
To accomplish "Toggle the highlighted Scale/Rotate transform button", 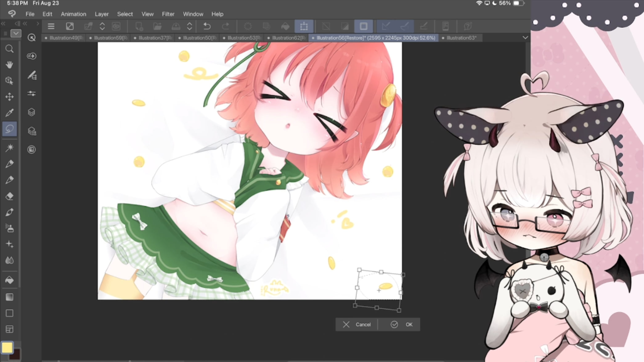I will [x=304, y=26].
